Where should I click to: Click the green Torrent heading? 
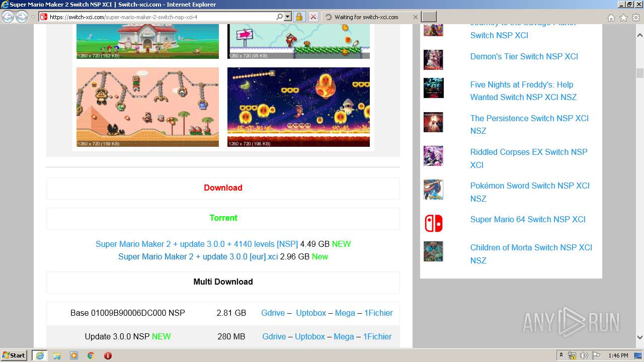coord(223,218)
